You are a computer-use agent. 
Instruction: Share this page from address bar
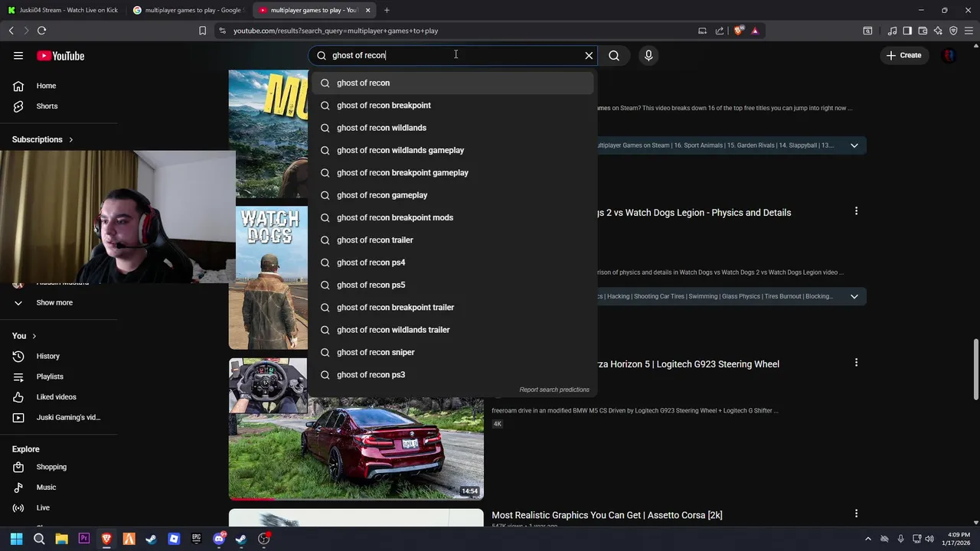(720, 31)
